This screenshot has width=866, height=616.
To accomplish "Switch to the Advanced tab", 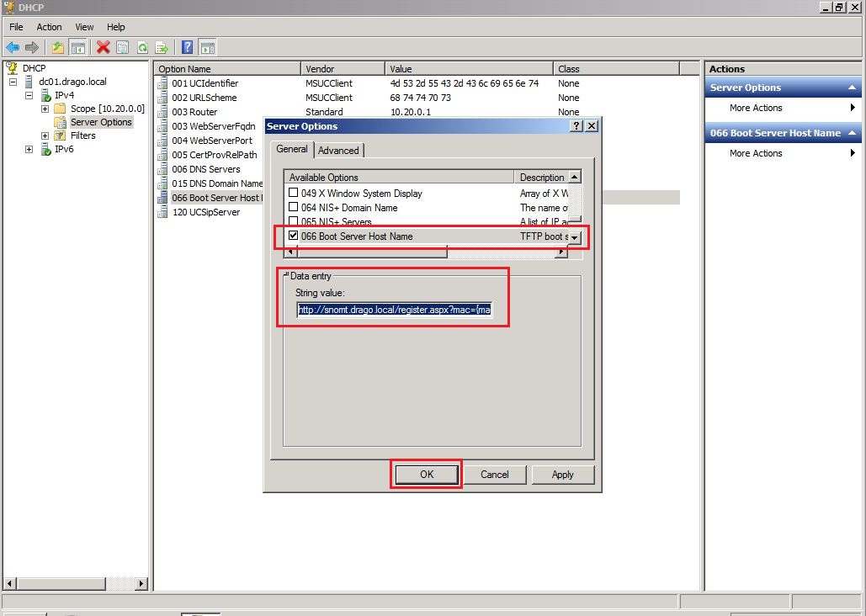I will pyautogui.click(x=339, y=150).
